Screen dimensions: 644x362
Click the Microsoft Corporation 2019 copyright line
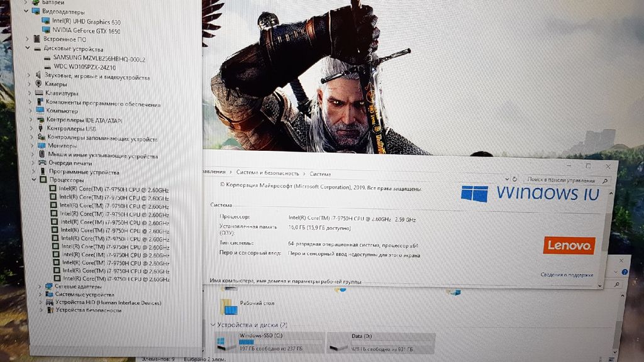click(321, 187)
